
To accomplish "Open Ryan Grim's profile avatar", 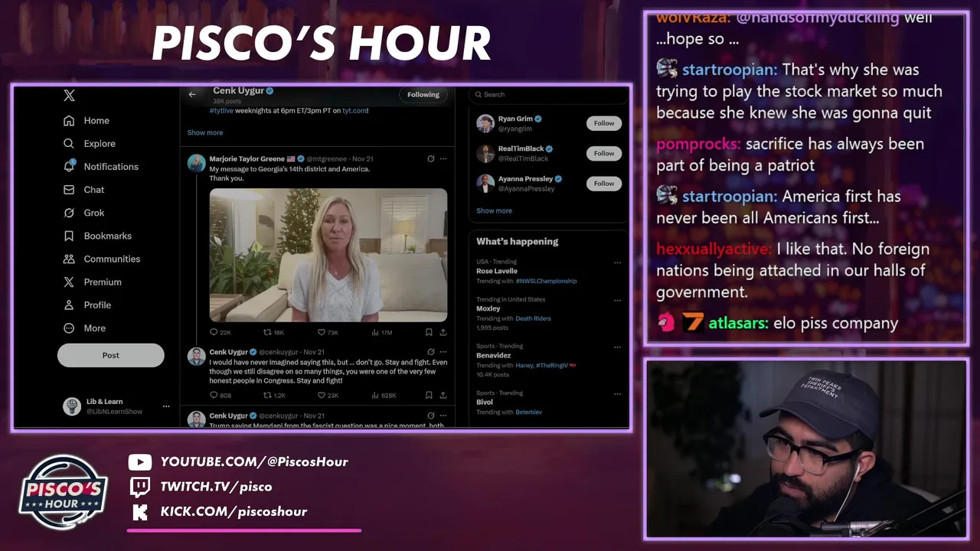I will click(485, 123).
